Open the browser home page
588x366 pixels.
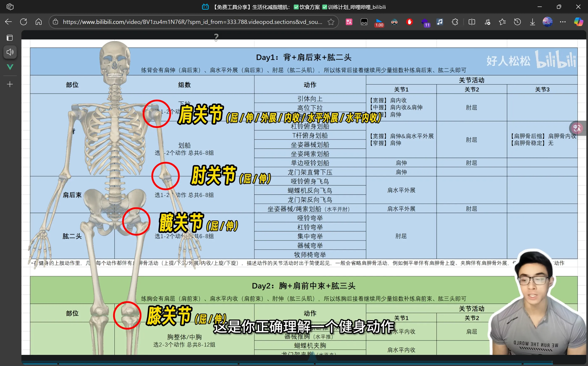38,22
